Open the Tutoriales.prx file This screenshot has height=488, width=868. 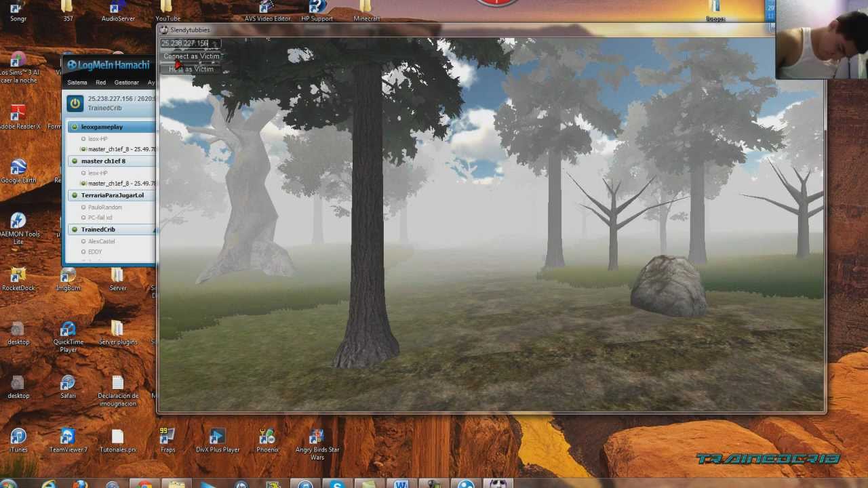(118, 440)
